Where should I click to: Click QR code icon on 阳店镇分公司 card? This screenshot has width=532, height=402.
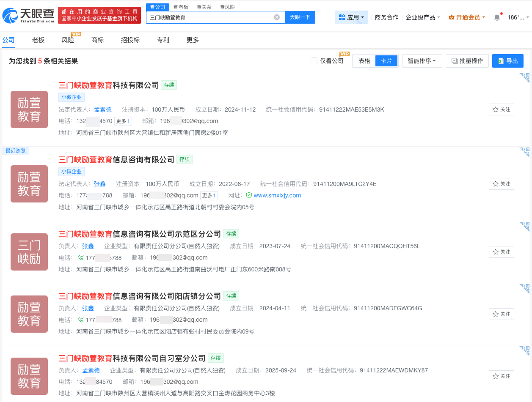pos(525,289)
